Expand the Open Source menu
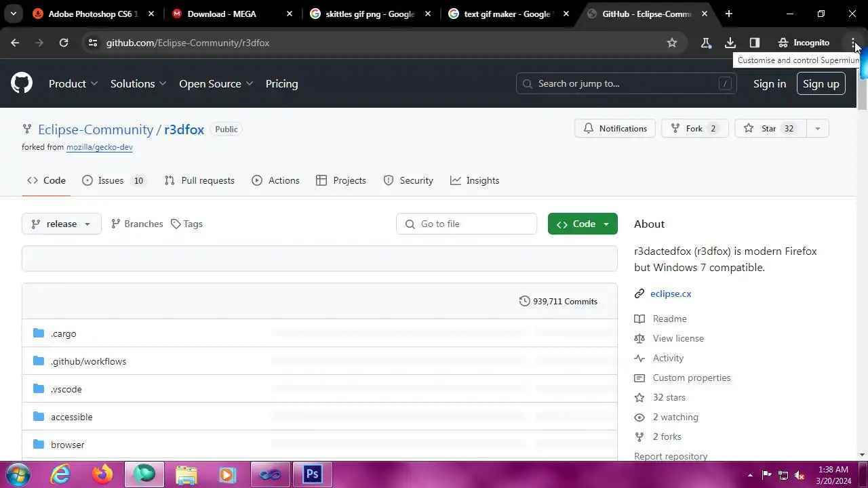868x488 pixels. pyautogui.click(x=216, y=83)
